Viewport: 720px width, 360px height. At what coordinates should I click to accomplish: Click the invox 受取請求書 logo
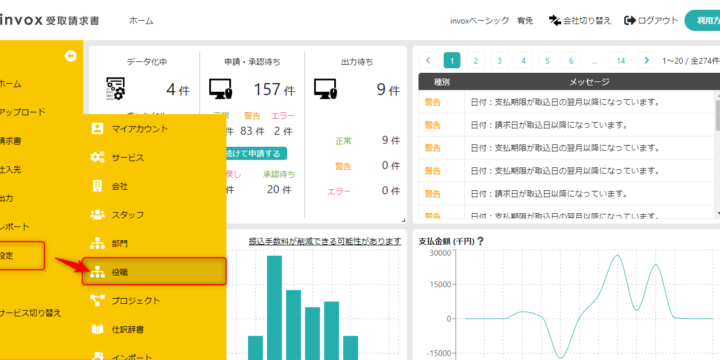pyautogui.click(x=50, y=20)
